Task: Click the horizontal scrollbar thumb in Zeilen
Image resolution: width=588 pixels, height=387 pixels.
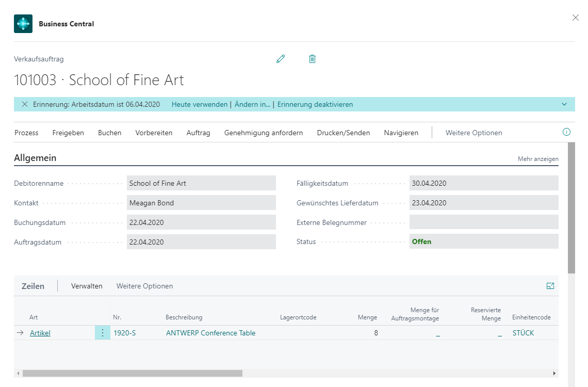Action: tap(133, 374)
